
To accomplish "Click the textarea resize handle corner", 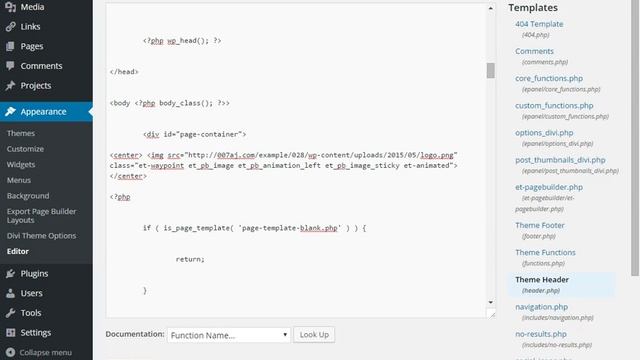I will (491, 314).
